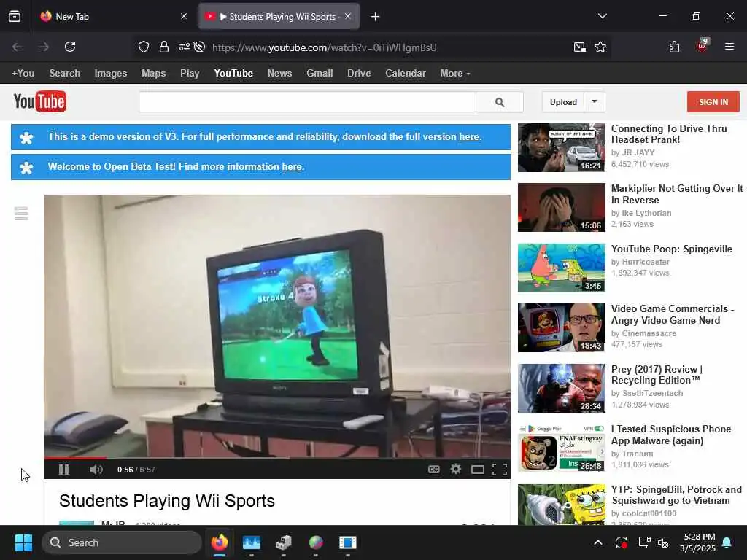Expand the More menu
This screenshot has width=747, height=560.
pyautogui.click(x=455, y=74)
